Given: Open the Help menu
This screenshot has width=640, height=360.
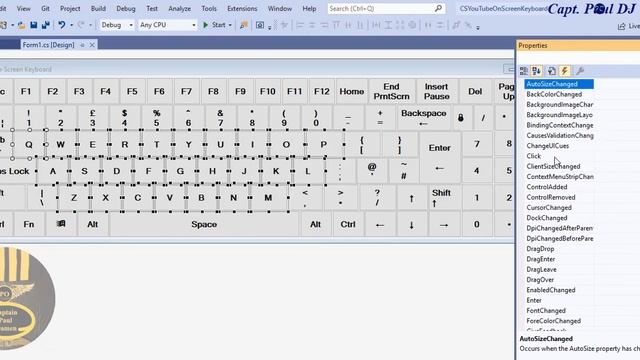Looking at the screenshot, I should click(309, 9).
